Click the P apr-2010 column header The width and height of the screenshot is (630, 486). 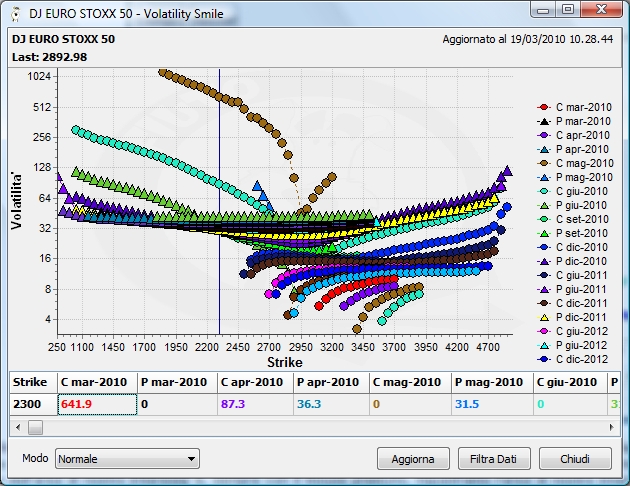click(331, 382)
